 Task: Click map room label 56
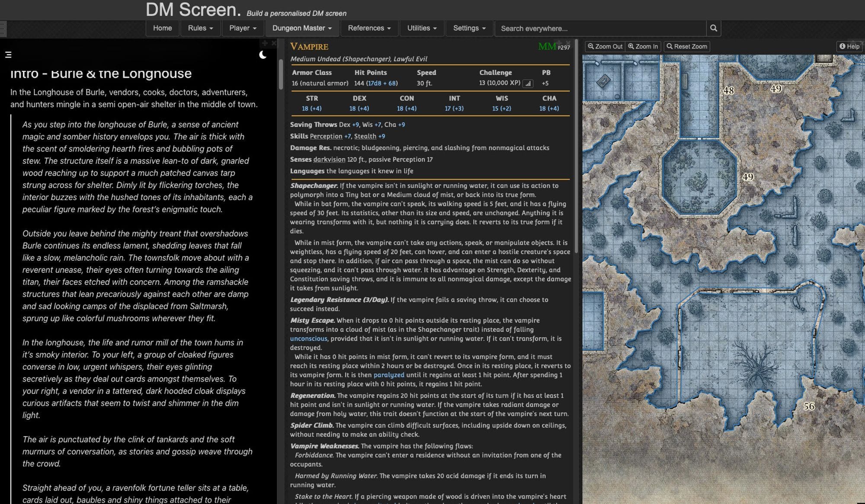809,406
